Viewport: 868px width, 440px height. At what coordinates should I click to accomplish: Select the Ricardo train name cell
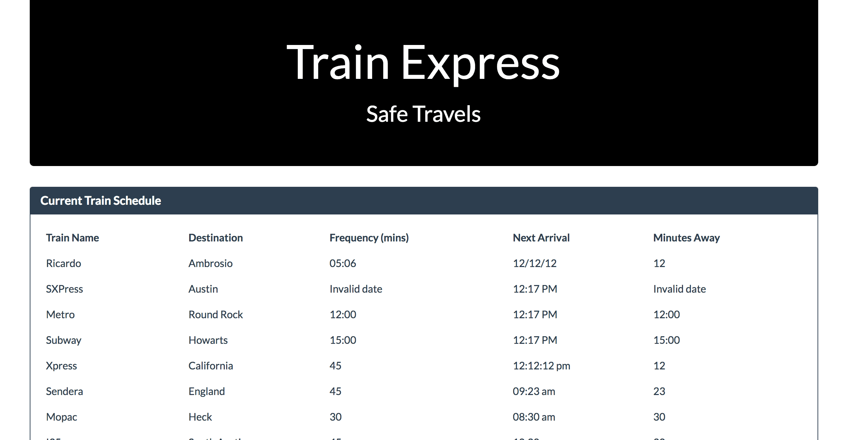coord(63,264)
